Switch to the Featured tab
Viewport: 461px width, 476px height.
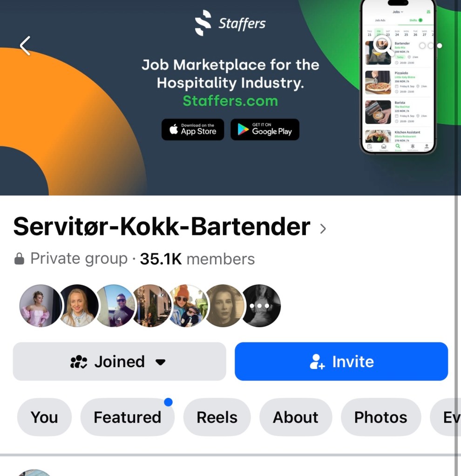click(x=127, y=417)
